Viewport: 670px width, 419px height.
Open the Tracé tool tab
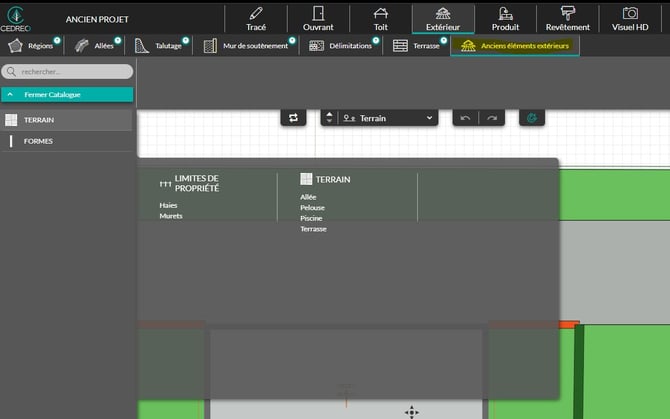tap(256, 18)
